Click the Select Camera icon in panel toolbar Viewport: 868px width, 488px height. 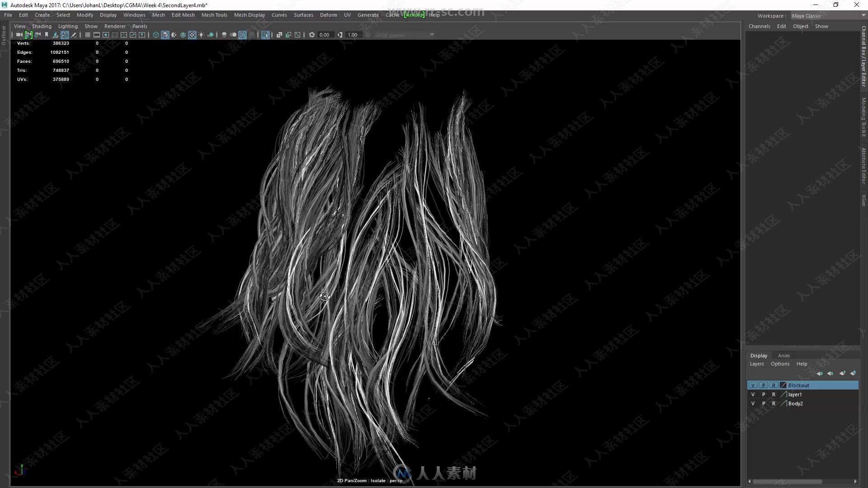[x=19, y=35]
